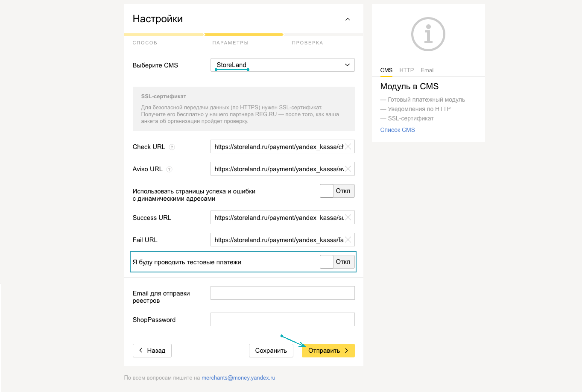582x392 pixels.
Task: Clear the Success URL field with X icon
Action: coord(348,218)
